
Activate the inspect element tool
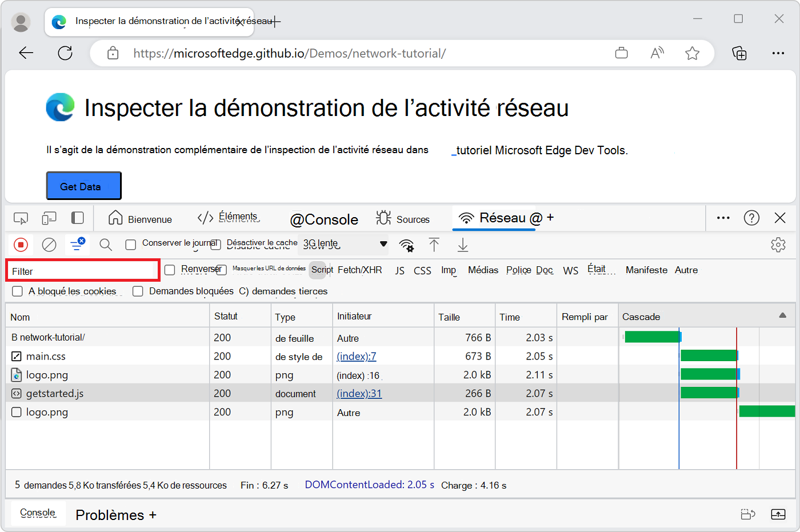(x=21, y=218)
